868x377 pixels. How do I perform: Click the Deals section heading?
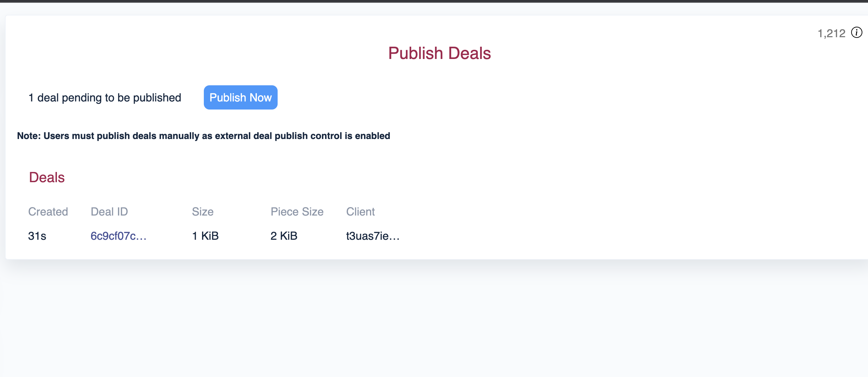(47, 178)
